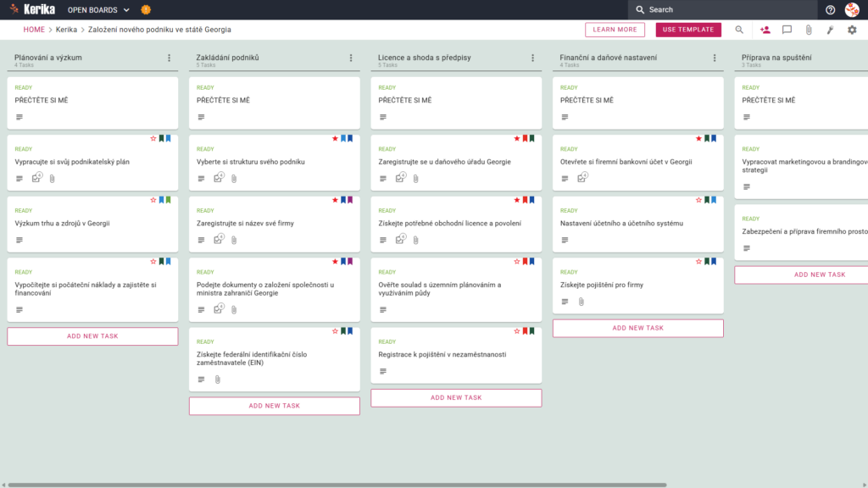
Task: Open the board attachments paperclip icon
Action: [x=809, y=30]
